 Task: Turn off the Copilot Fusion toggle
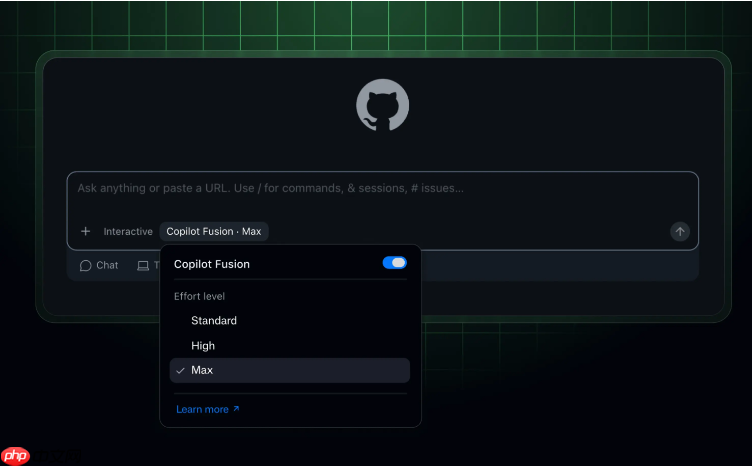pyautogui.click(x=394, y=263)
